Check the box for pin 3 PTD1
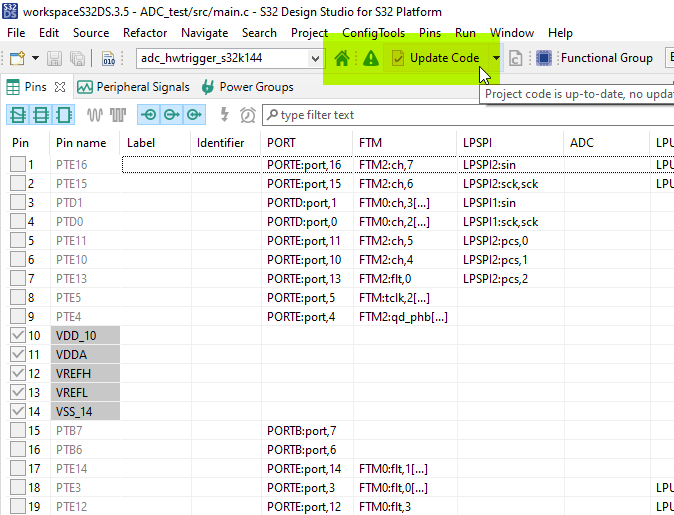 coord(18,202)
